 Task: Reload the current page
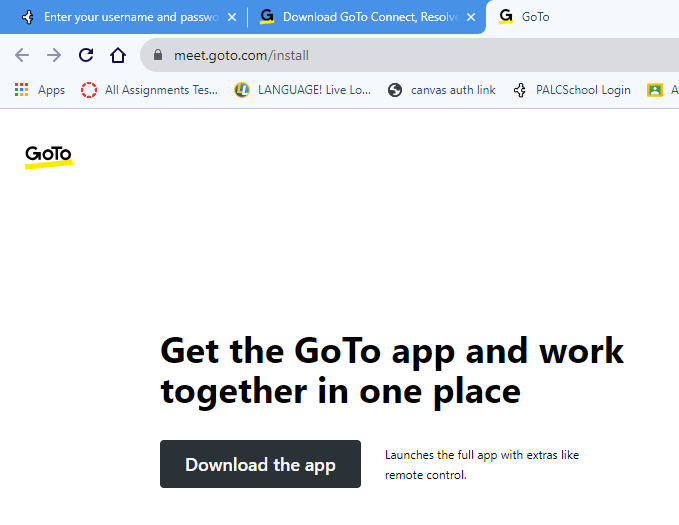(86, 55)
